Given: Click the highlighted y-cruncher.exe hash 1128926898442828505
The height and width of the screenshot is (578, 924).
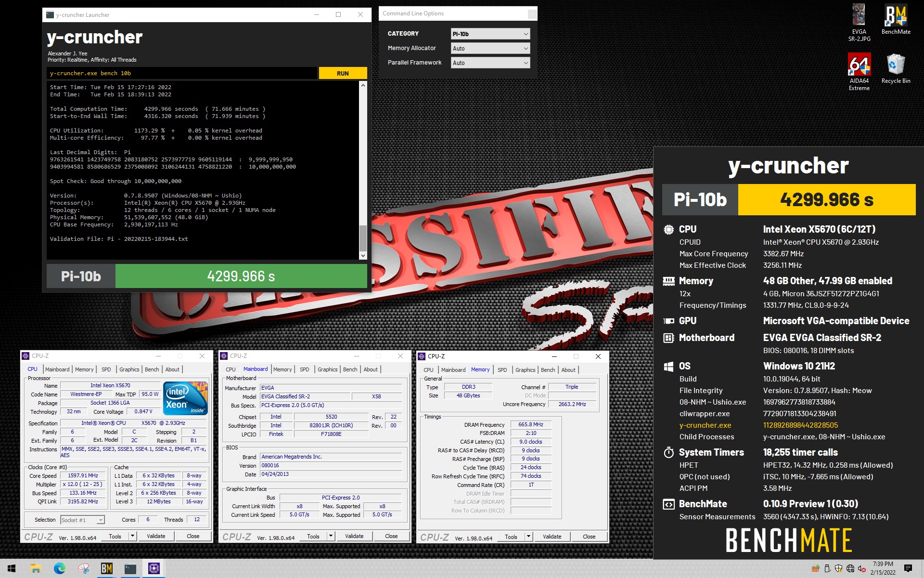Looking at the screenshot, I should [x=800, y=425].
